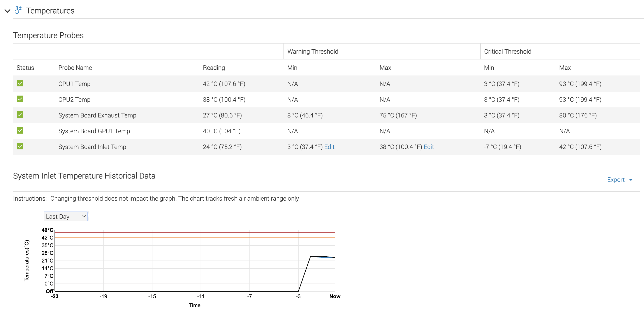644x315 pixels.
Task: Click the thermometer Temperatures icon
Action: pos(18,10)
